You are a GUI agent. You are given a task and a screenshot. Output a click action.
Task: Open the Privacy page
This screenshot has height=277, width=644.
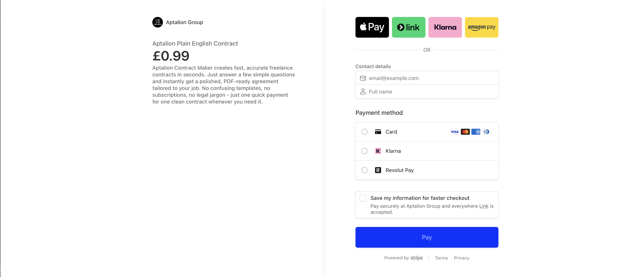[462, 258]
